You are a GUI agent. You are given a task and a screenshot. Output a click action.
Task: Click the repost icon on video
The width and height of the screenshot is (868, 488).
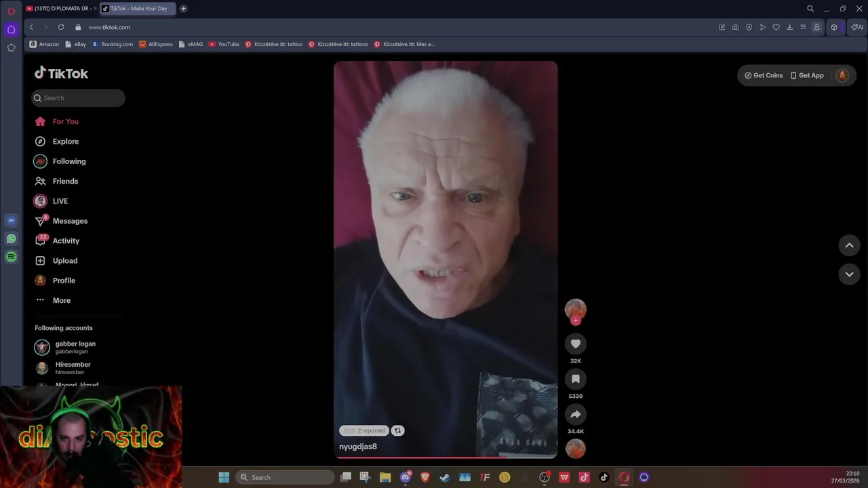click(x=398, y=430)
